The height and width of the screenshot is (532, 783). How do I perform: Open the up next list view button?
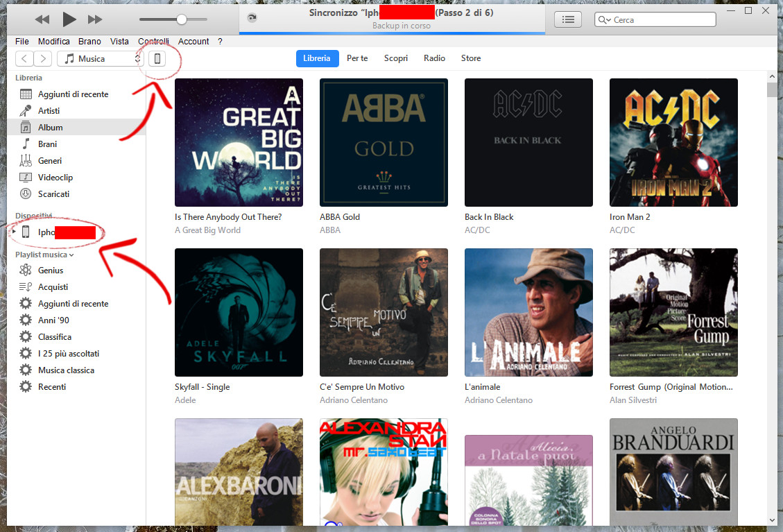[568, 19]
